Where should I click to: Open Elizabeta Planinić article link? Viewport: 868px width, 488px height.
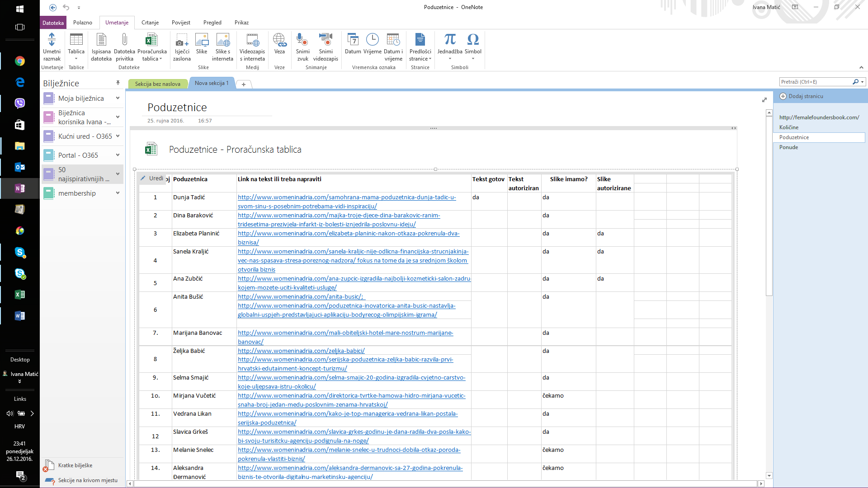[349, 238]
